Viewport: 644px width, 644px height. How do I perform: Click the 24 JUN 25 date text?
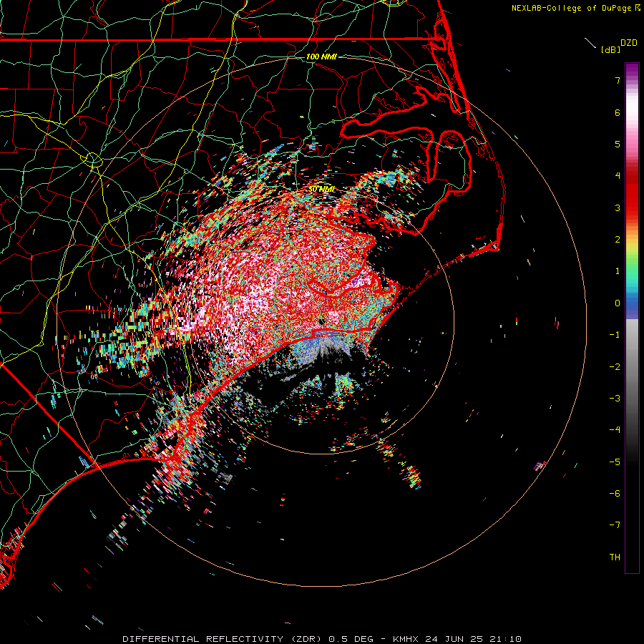click(453, 639)
